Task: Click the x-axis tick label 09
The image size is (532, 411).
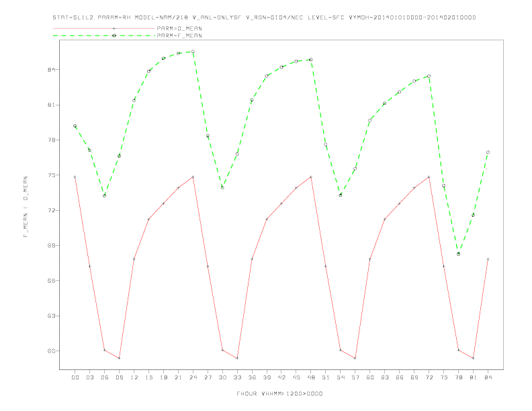Action: 119,377
